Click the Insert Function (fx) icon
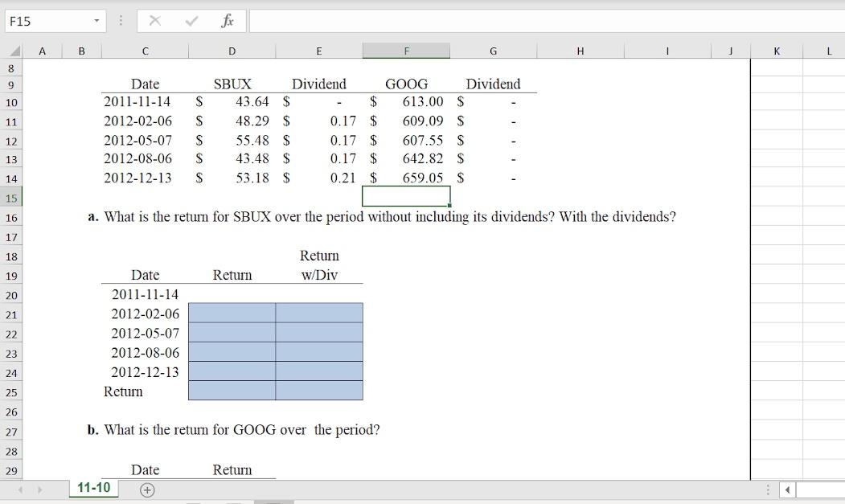Image resolution: width=845 pixels, height=504 pixels. pos(229,21)
